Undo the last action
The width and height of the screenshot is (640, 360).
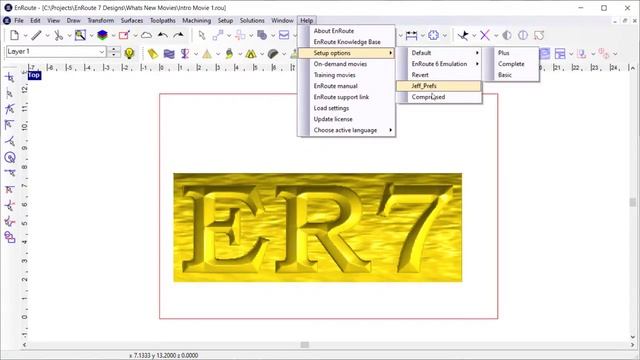pos(163,36)
